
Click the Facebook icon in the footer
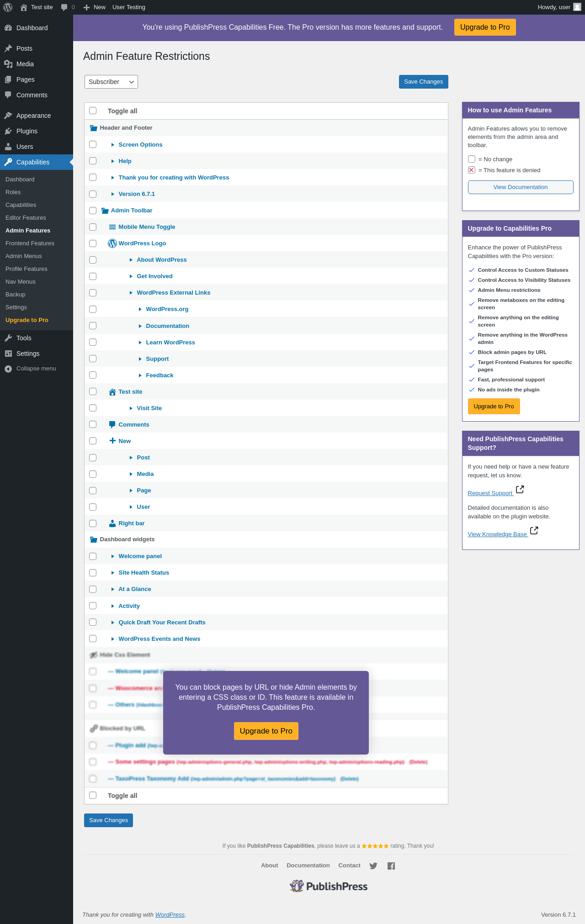[x=391, y=866]
